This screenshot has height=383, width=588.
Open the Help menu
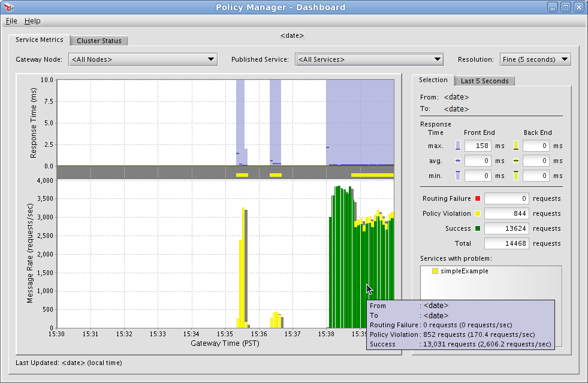[32, 20]
